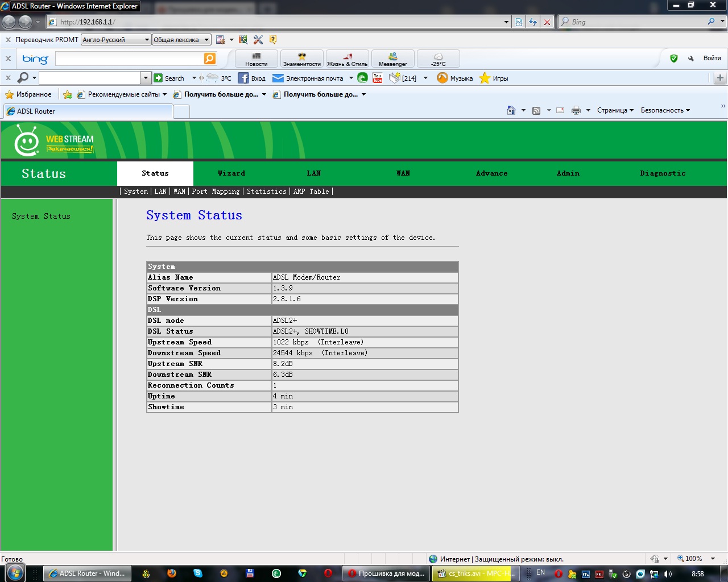Click the Messenger toolbar button
728x582 pixels.
(x=393, y=59)
